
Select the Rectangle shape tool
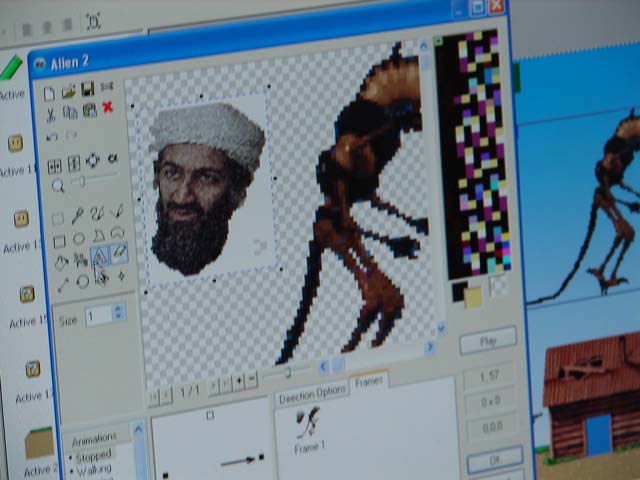point(59,240)
